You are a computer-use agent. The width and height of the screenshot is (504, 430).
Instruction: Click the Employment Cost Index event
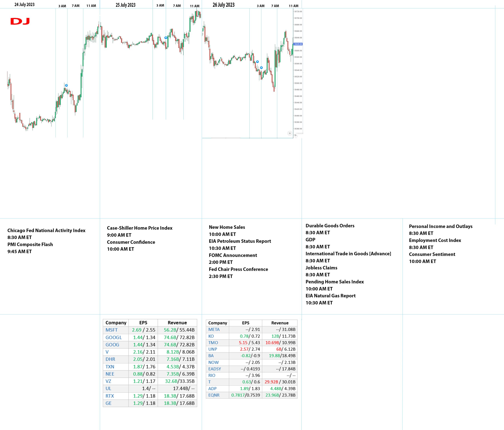(x=435, y=240)
